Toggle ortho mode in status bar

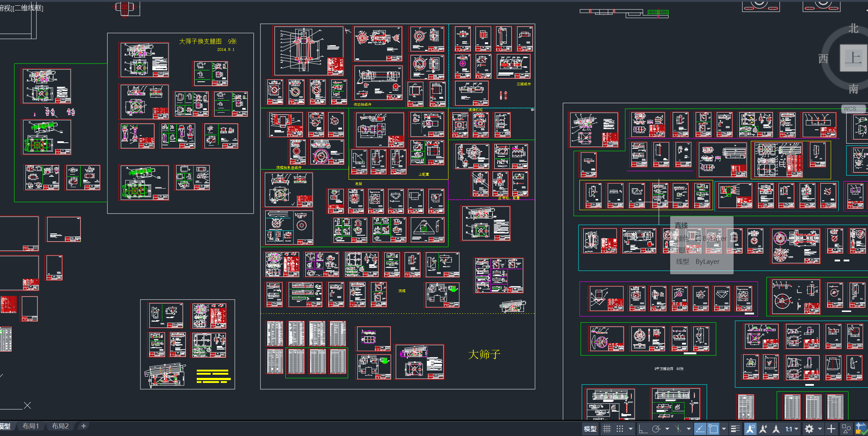tap(643, 429)
